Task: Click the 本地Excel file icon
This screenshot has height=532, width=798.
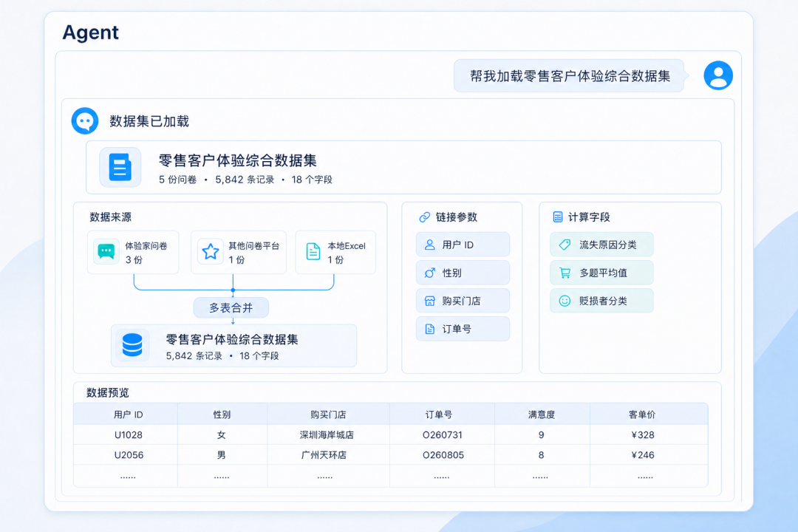Action: [313, 252]
